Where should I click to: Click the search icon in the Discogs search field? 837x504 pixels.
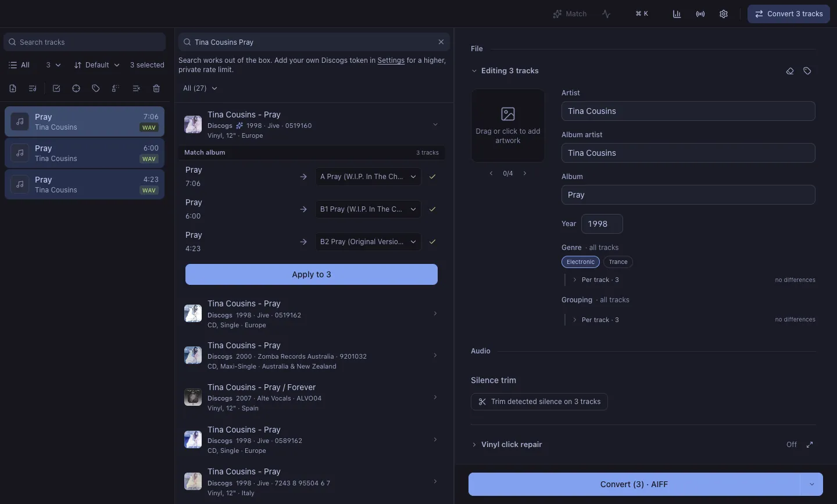click(x=187, y=42)
